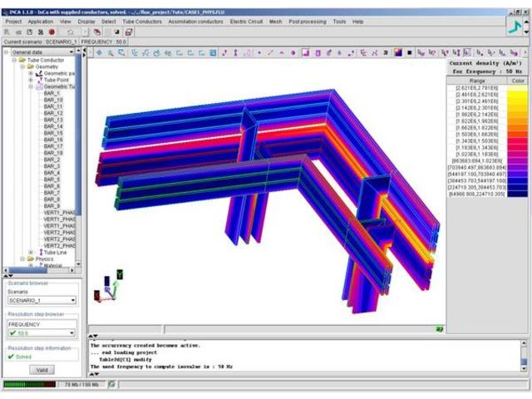Open the Scenario dropdown showing SCENARIO_1
The image size is (532, 399).
[x=72, y=300]
